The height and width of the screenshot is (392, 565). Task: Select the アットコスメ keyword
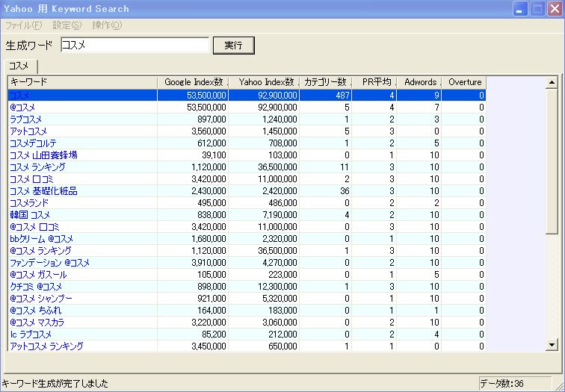pyautogui.click(x=28, y=131)
